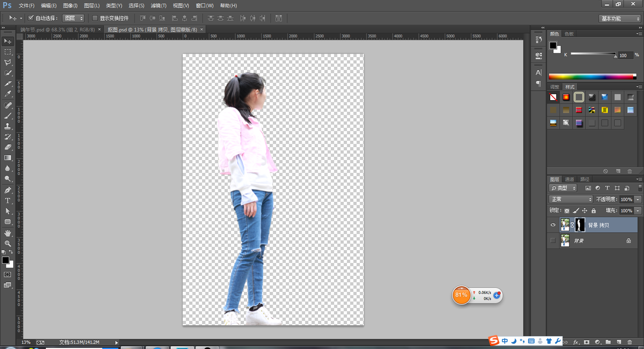Click the foreground color swatch in toolbox
The height and width of the screenshot is (349, 644).
tap(5, 261)
